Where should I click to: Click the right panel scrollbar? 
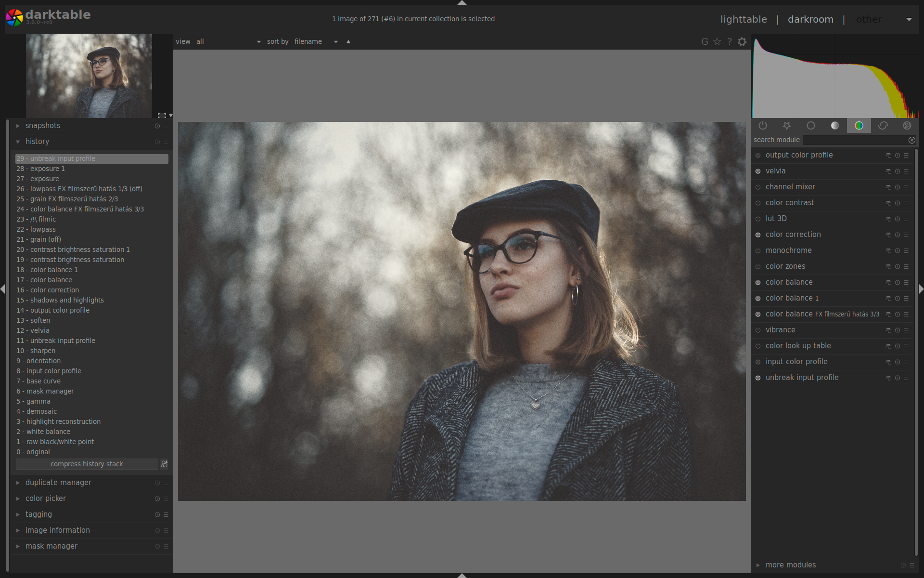click(916, 352)
